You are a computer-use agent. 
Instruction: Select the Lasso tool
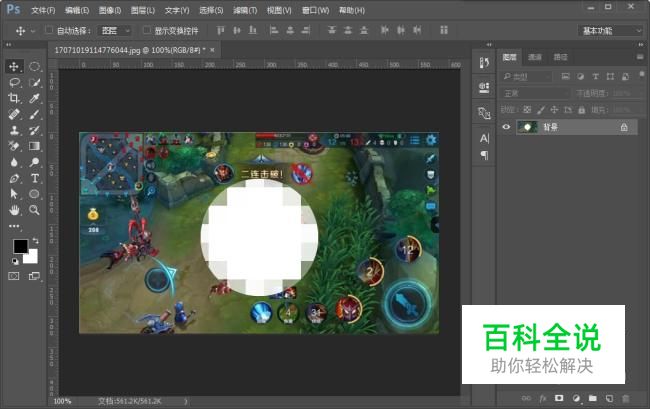[x=15, y=82]
